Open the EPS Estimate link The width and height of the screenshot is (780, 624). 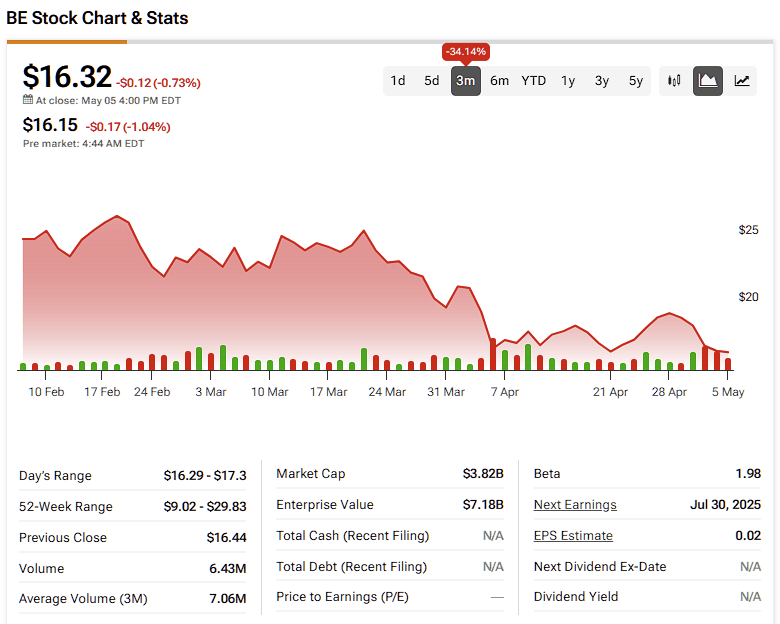coord(573,535)
